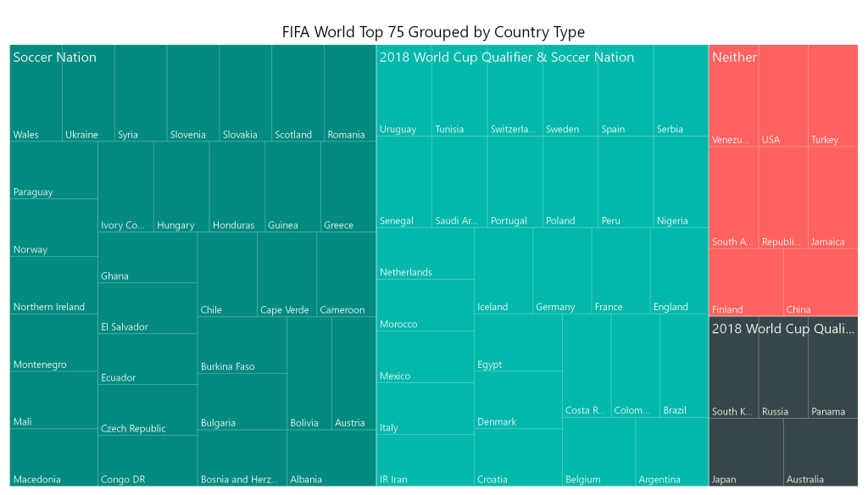Click the Panama tile
Screen dimensions: 868x495
833,368
